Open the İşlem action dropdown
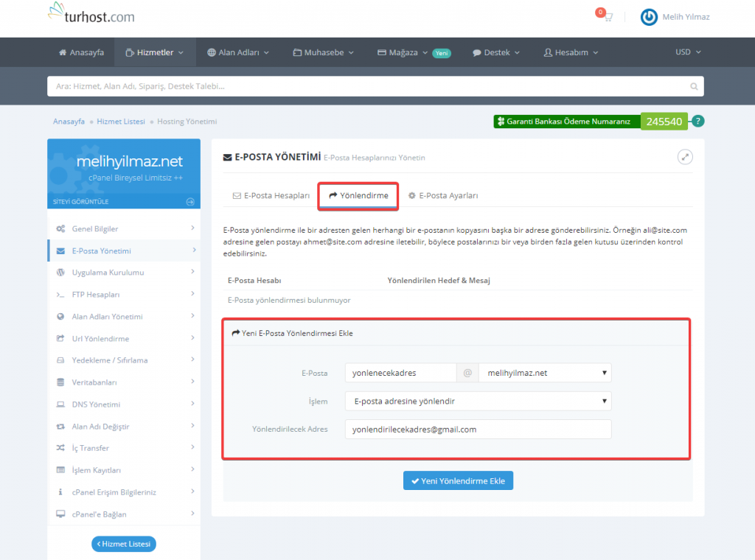The width and height of the screenshot is (755, 560). pyautogui.click(x=478, y=402)
